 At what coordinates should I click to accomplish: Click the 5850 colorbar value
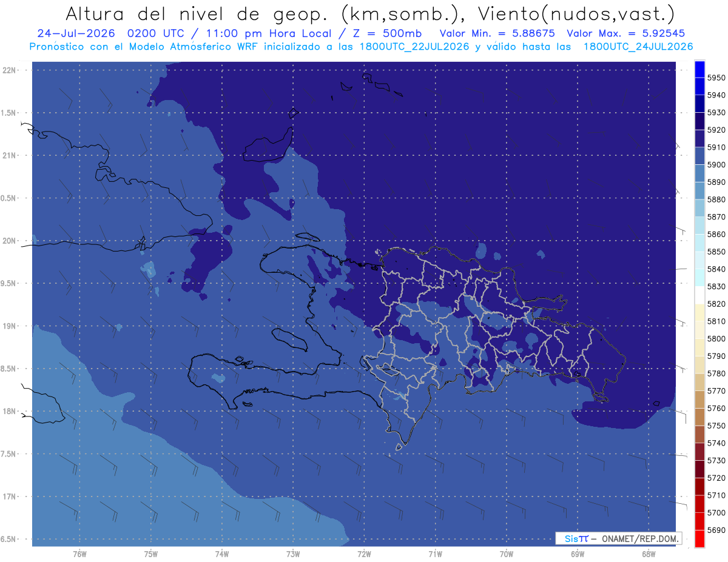click(x=715, y=252)
